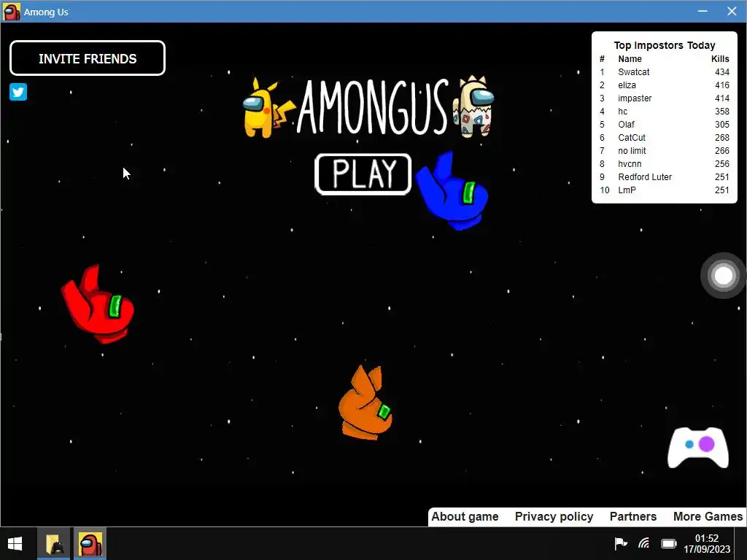
Task: Open the network signal tray icon
Action: pos(644,542)
